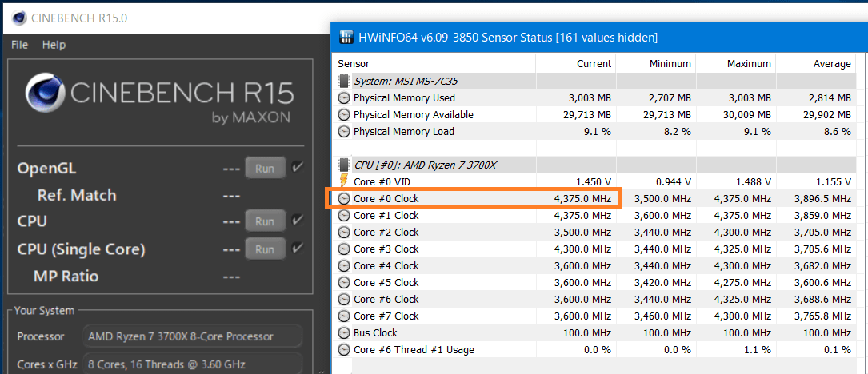
Task: Click the Bus Clock sensor icon
Action: point(344,332)
